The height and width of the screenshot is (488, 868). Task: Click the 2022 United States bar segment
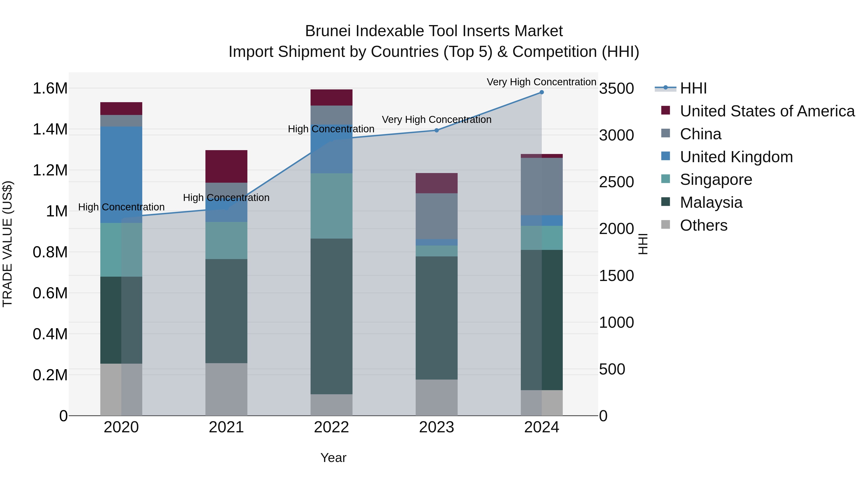[x=332, y=98]
